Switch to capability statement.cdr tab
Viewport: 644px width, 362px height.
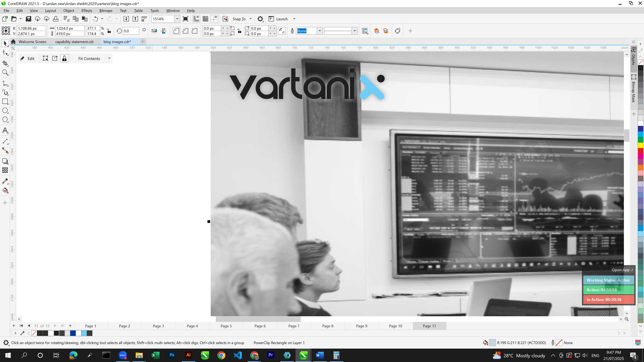74,42
